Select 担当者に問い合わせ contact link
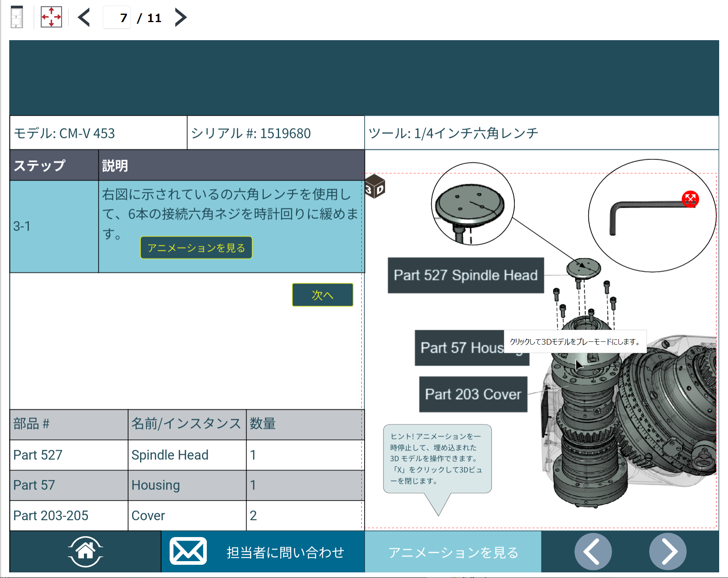 285,552
